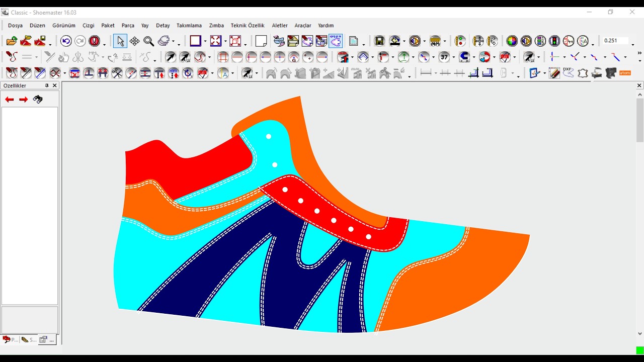The width and height of the screenshot is (644, 362).
Task: Select the magnifier zoom tool
Action: 148,41
